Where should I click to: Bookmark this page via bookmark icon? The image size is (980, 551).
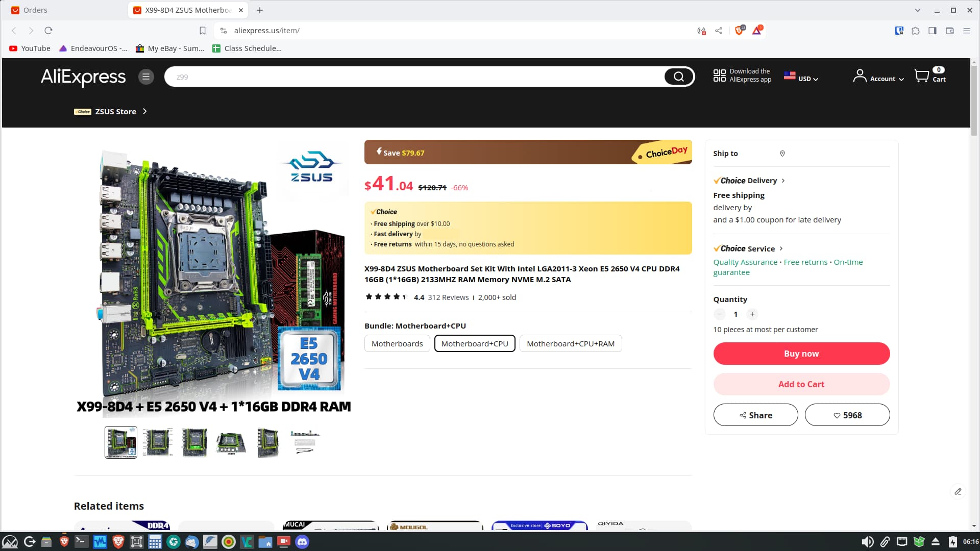point(203,31)
